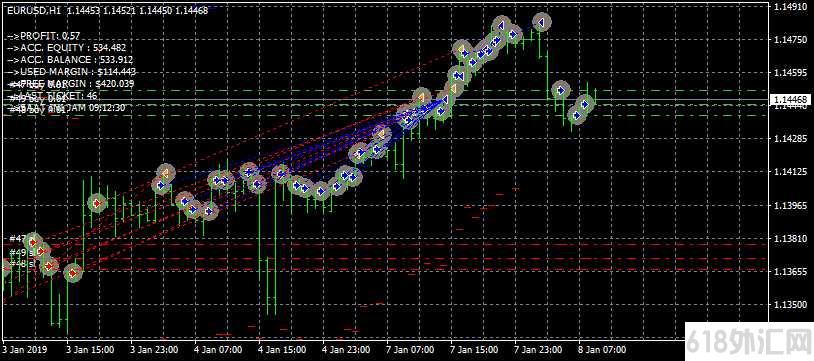Viewport: 814px width, 361px height.
Task: Click the lowest red trade arrow marker
Action: pos(73,273)
